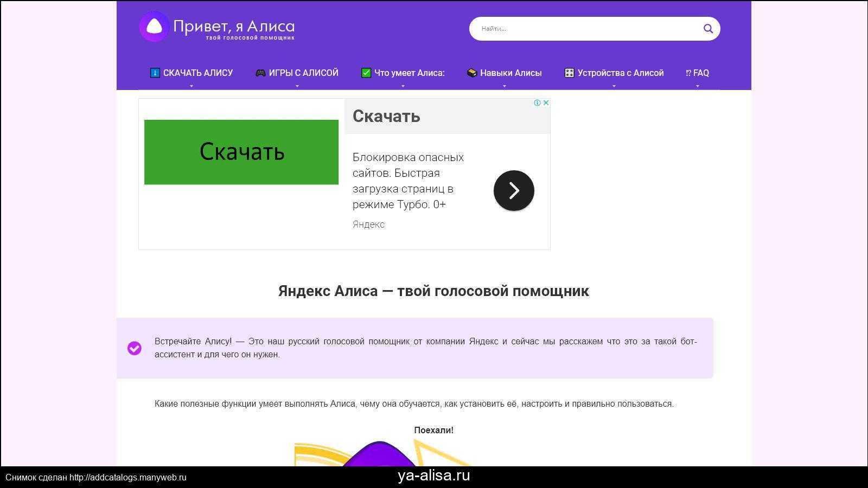Click the devices icon before Устройства с Алисой

tap(569, 73)
